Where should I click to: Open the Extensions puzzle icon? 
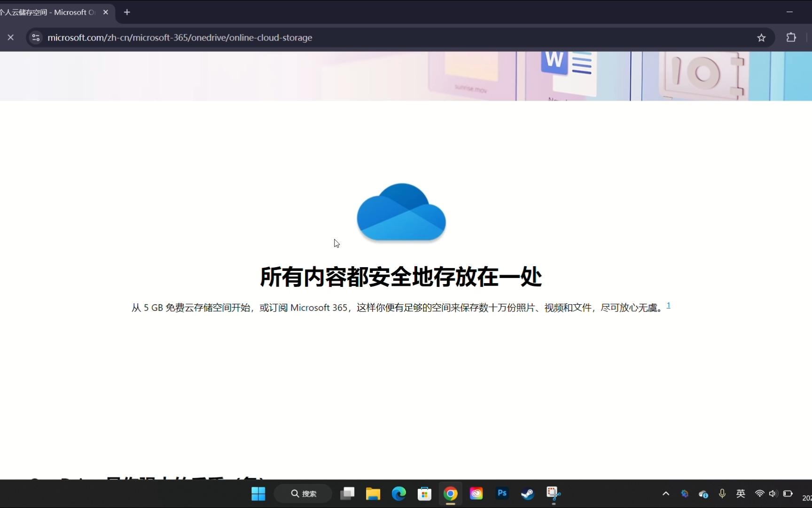(x=791, y=38)
